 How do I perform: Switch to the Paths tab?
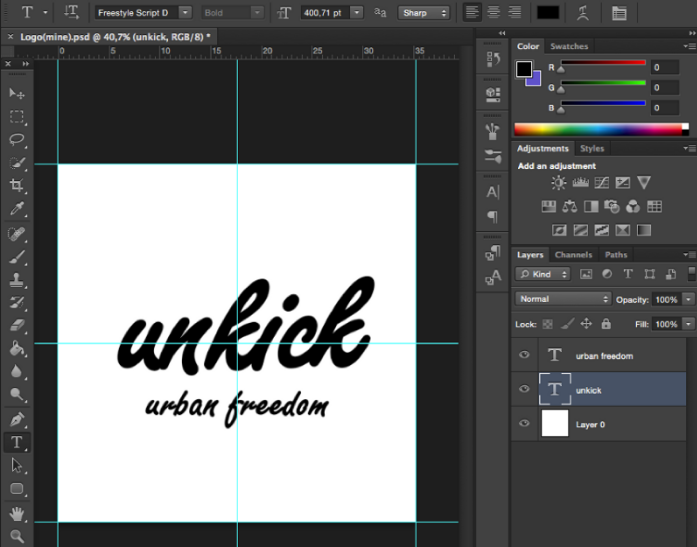click(x=616, y=255)
